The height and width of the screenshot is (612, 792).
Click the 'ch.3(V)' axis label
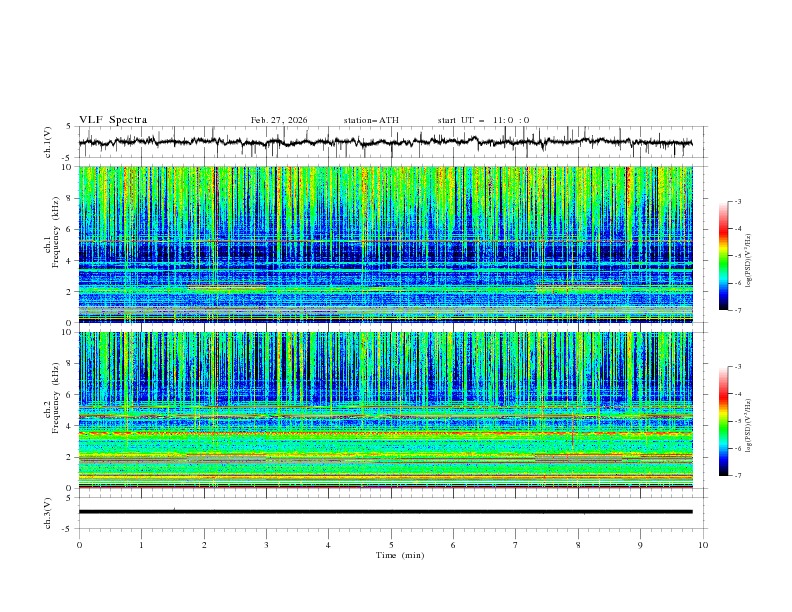coord(48,513)
